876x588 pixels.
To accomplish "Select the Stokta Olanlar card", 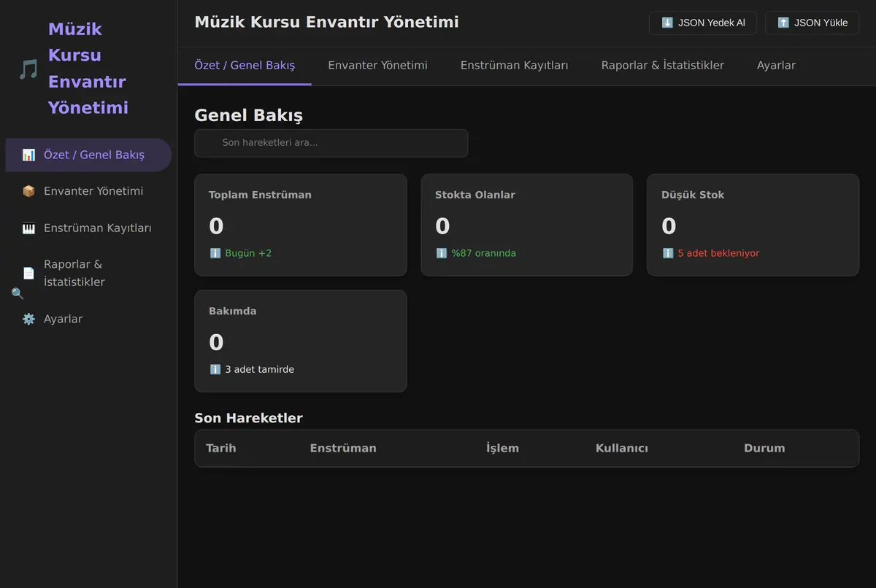I will 526,225.
